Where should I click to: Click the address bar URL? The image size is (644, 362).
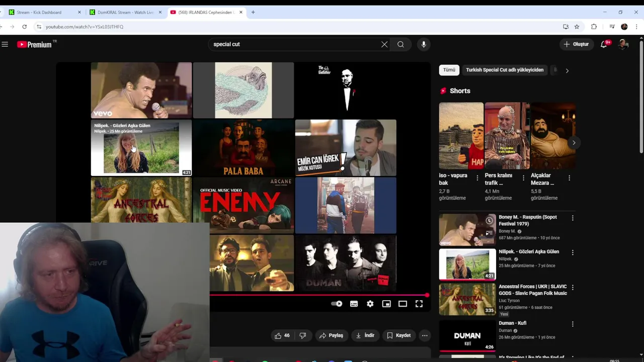pyautogui.click(x=85, y=27)
